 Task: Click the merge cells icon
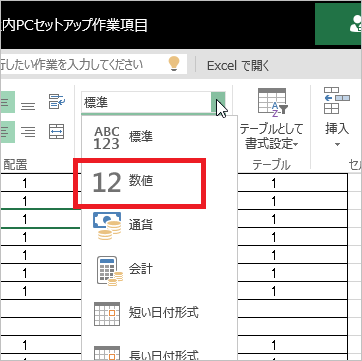click(x=57, y=132)
